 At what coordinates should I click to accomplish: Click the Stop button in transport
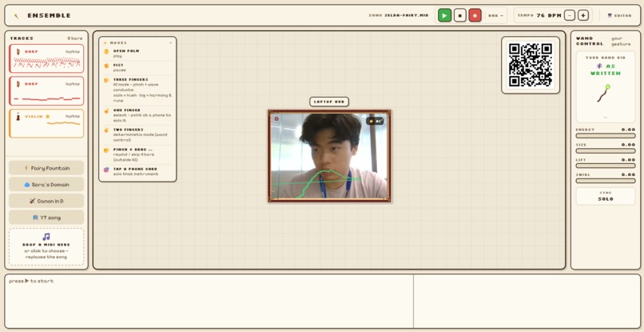pyautogui.click(x=460, y=16)
